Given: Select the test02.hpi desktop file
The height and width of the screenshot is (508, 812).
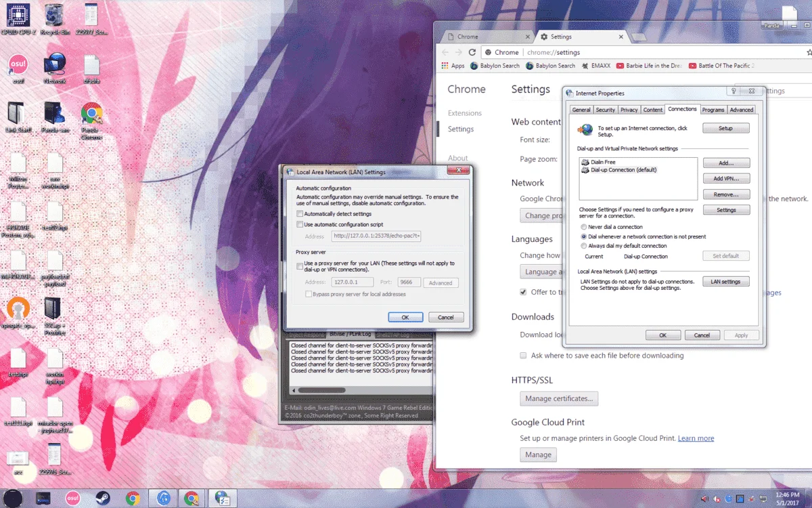Looking at the screenshot, I should 54,217.
